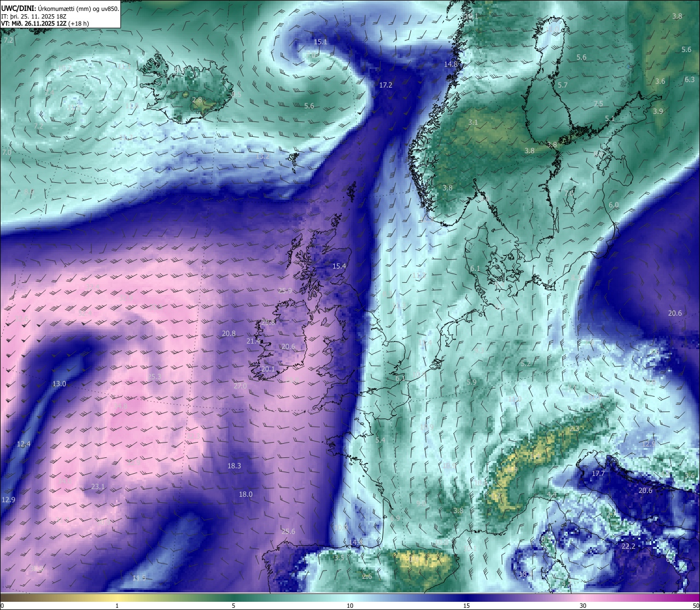
Task: Click the colorbar tick label 15
Action: 466,606
